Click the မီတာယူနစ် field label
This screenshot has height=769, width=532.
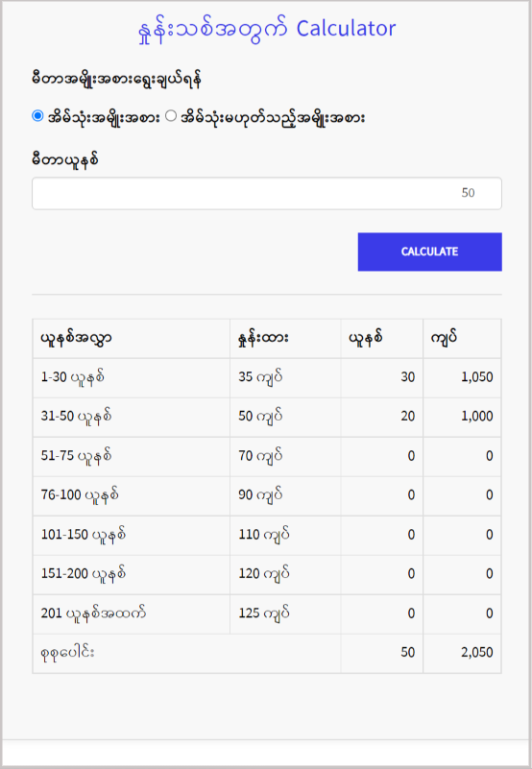click(64, 160)
